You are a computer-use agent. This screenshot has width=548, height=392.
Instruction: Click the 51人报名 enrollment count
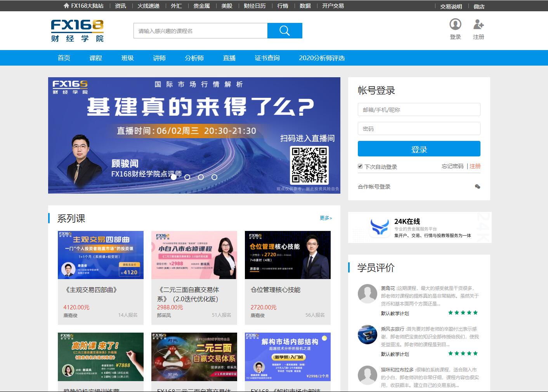click(x=222, y=315)
